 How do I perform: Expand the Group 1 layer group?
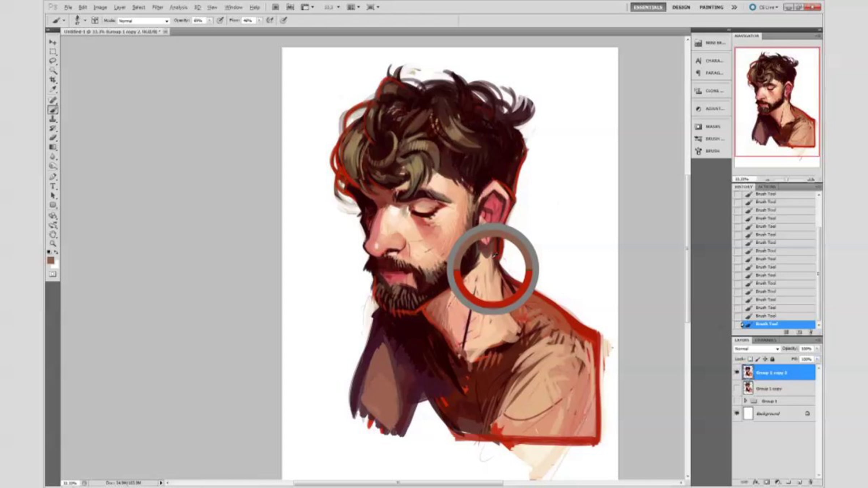(745, 401)
